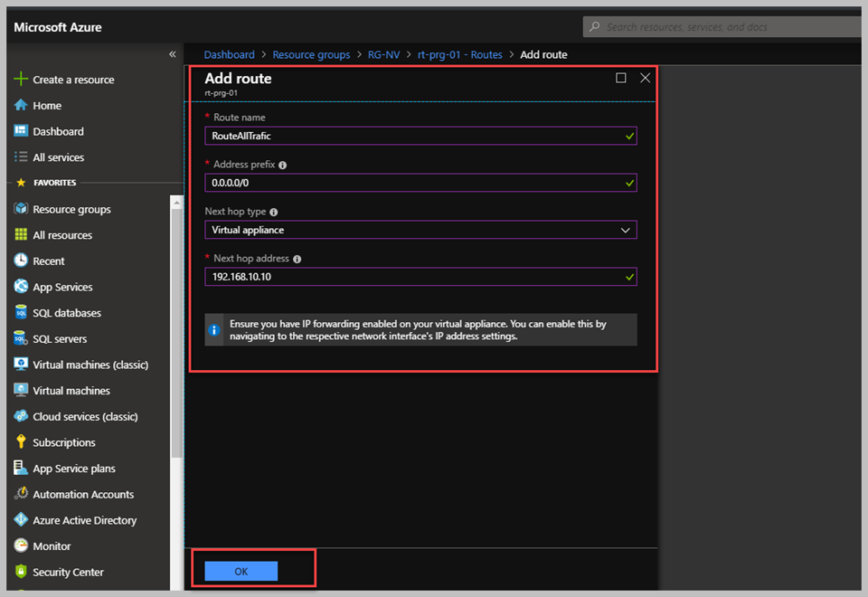868x597 pixels.
Task: Go to Resource groups breadcrumb
Action: tap(311, 55)
